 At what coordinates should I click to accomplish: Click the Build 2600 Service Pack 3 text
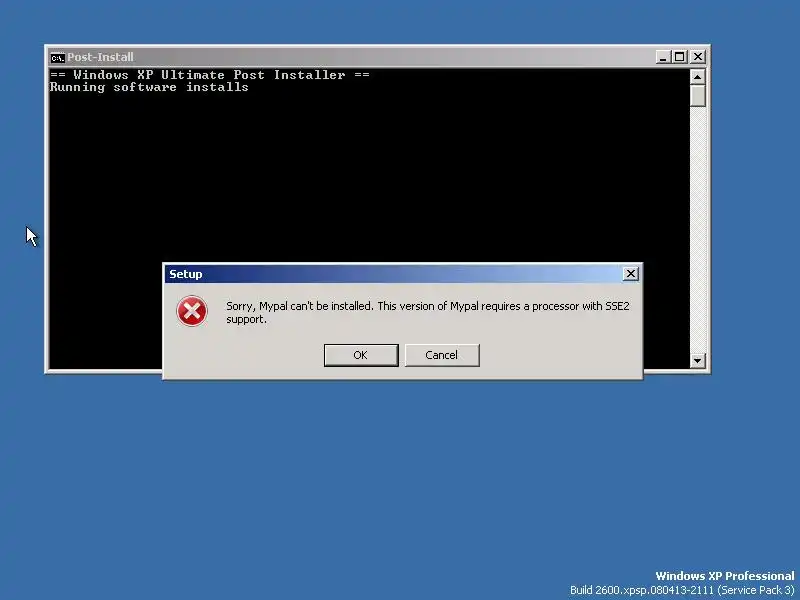pyautogui.click(x=682, y=590)
